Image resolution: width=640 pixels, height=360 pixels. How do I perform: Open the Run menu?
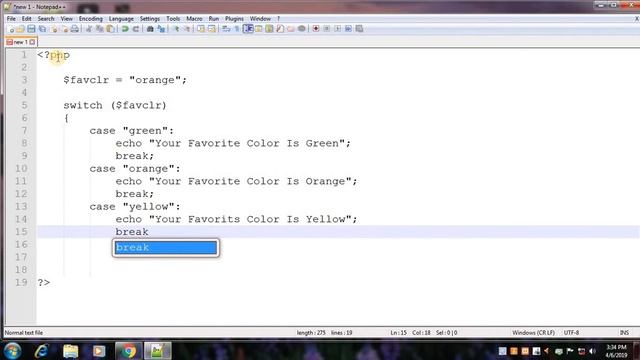click(x=214, y=19)
